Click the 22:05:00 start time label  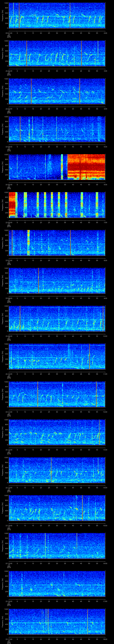[9, 184]
